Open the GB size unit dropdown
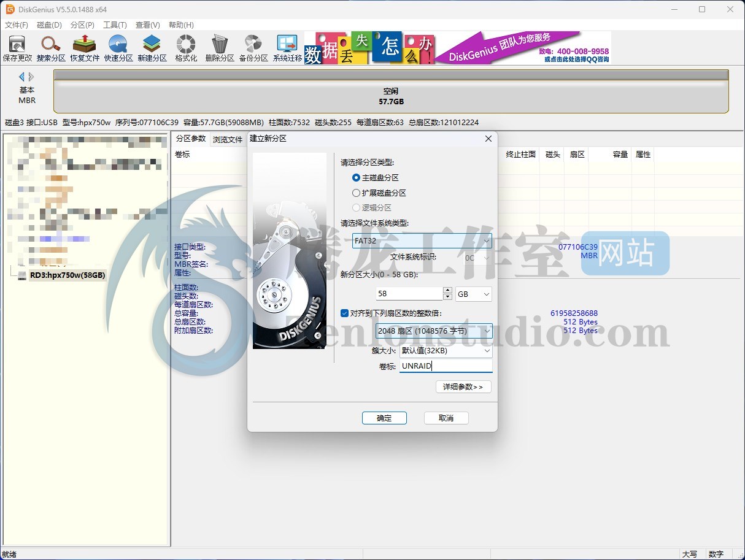Viewport: 745px width, 560px height. (x=474, y=294)
